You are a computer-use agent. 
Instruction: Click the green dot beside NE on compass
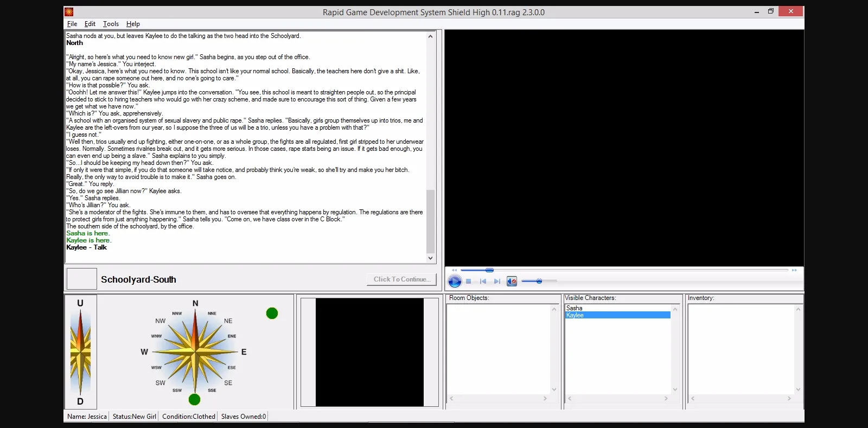coord(272,313)
